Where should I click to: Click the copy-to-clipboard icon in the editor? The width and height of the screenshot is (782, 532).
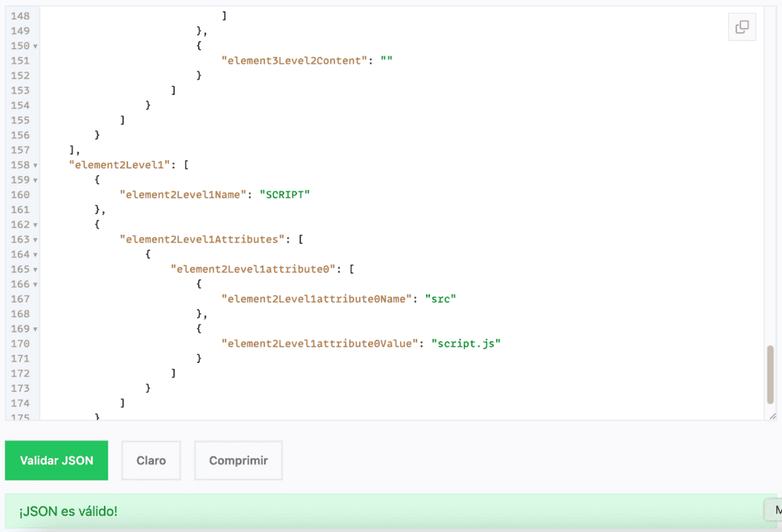point(742,27)
